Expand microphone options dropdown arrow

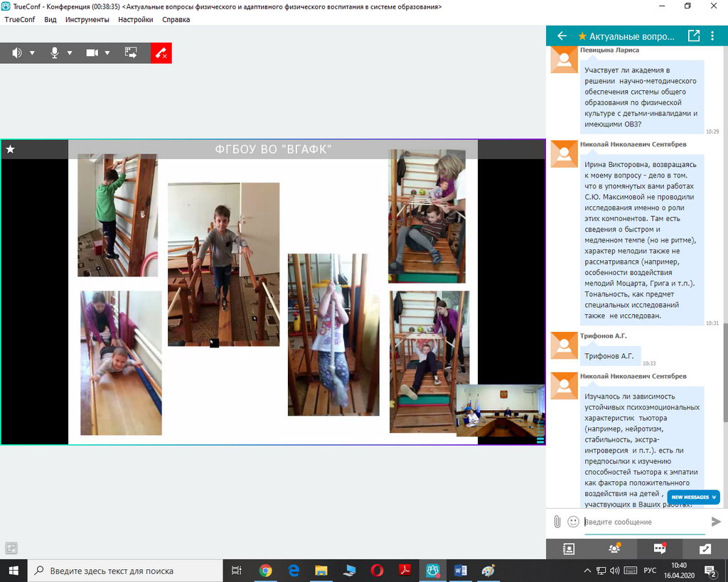(x=70, y=53)
